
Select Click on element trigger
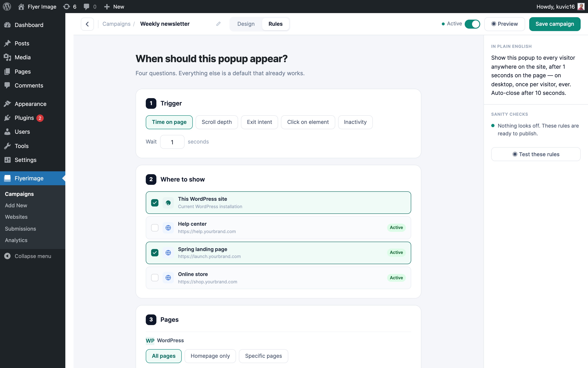(308, 122)
